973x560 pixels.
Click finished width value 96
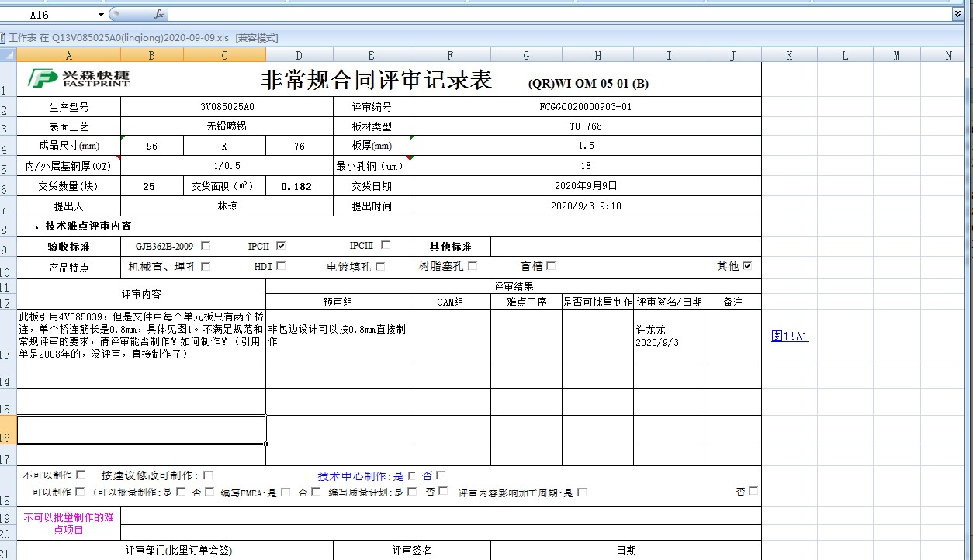152,146
